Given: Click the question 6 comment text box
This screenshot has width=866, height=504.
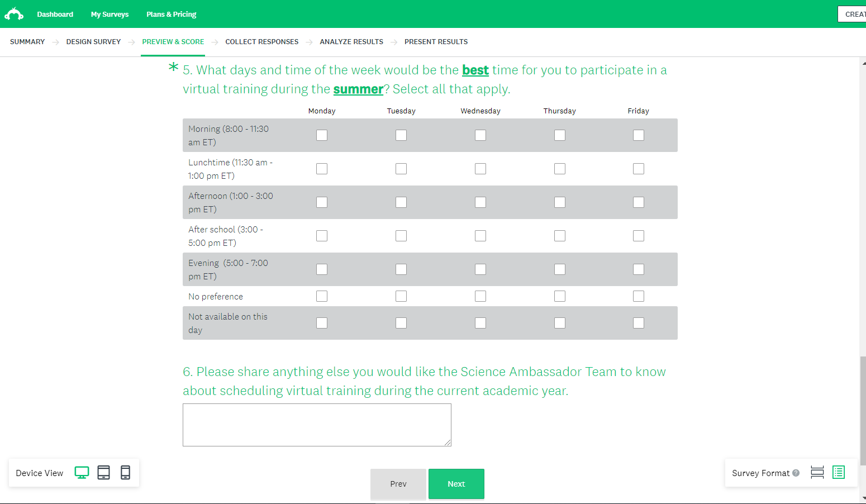Looking at the screenshot, I should pos(317,425).
